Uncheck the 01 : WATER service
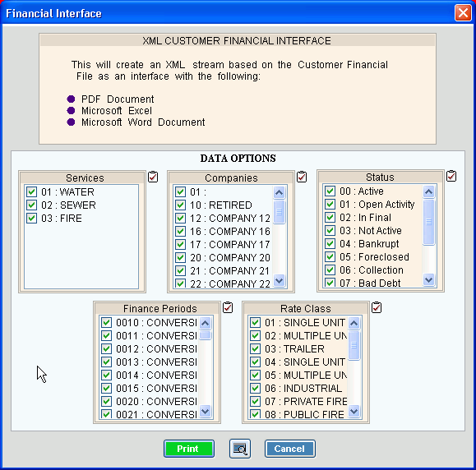 (x=31, y=191)
